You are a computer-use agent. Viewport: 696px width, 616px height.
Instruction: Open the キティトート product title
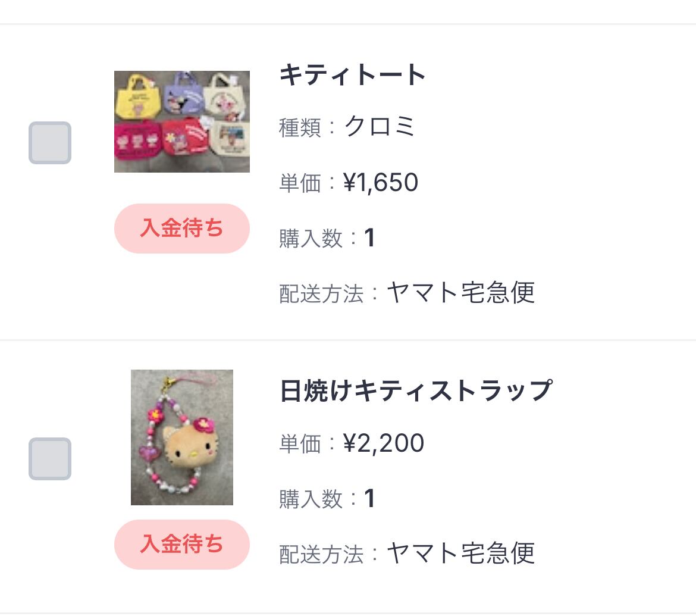352,76
